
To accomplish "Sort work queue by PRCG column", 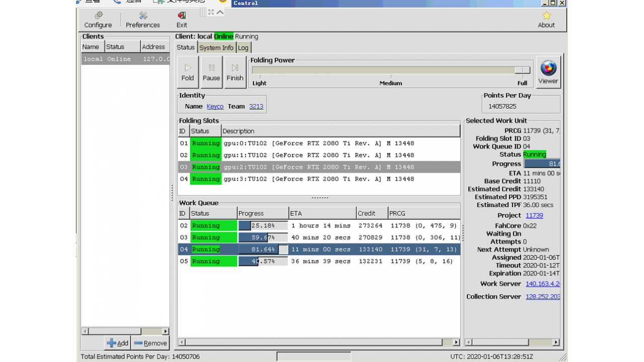I will point(424,213).
